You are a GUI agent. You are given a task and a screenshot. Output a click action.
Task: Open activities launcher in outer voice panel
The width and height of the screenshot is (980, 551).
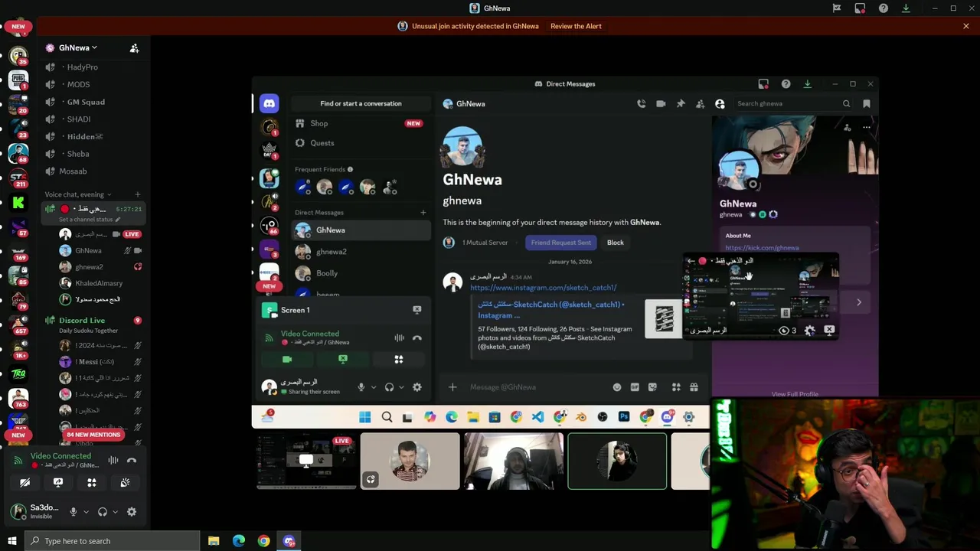(92, 483)
